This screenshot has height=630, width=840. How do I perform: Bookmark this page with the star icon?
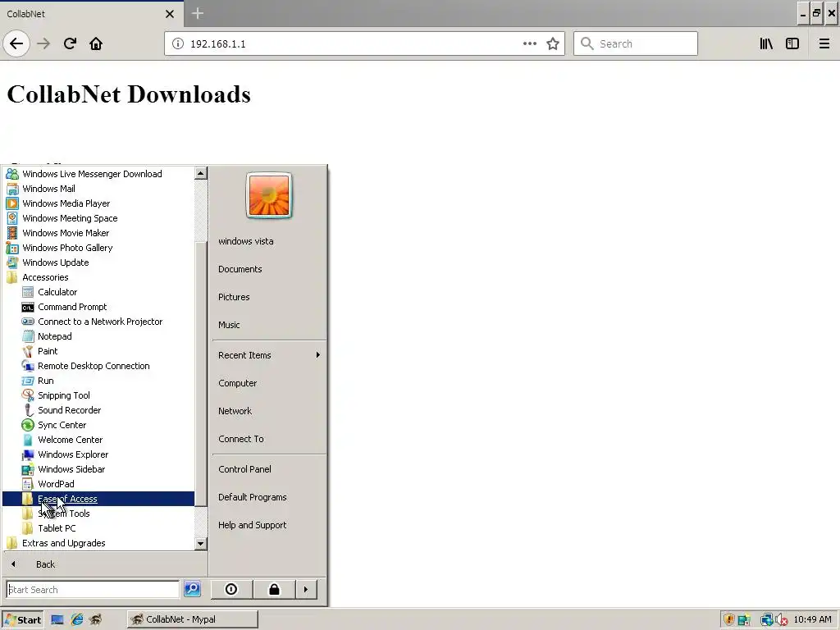[x=553, y=44]
